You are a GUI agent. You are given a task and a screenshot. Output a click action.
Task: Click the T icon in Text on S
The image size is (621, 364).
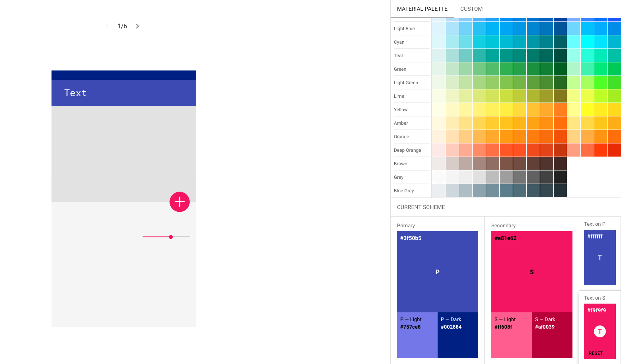coord(600,331)
